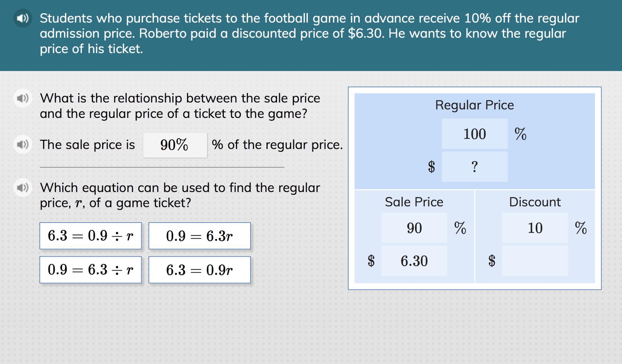Select the equation 0.9 = 6.3r
Viewport: 622px width, 364px height.
click(200, 236)
